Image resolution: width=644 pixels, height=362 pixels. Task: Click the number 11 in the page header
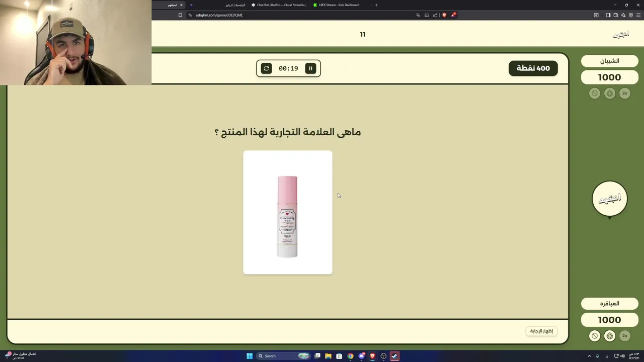(x=362, y=34)
